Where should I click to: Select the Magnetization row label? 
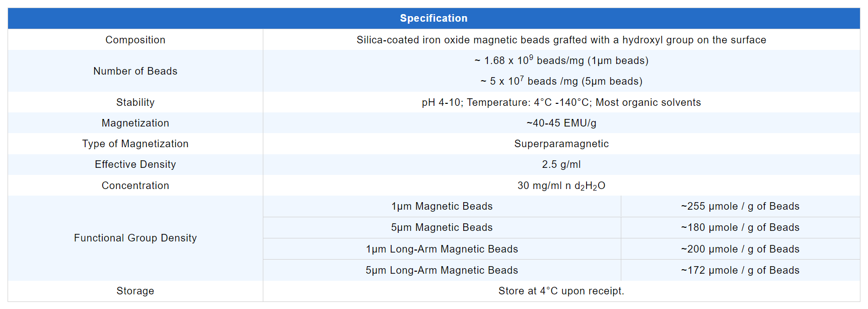(135, 123)
